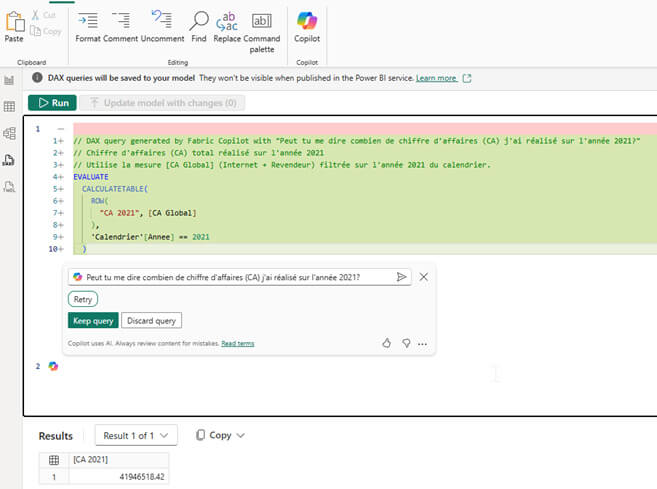Open Table view in left sidebar
Viewport: 657px width, 489px height.
point(10,106)
